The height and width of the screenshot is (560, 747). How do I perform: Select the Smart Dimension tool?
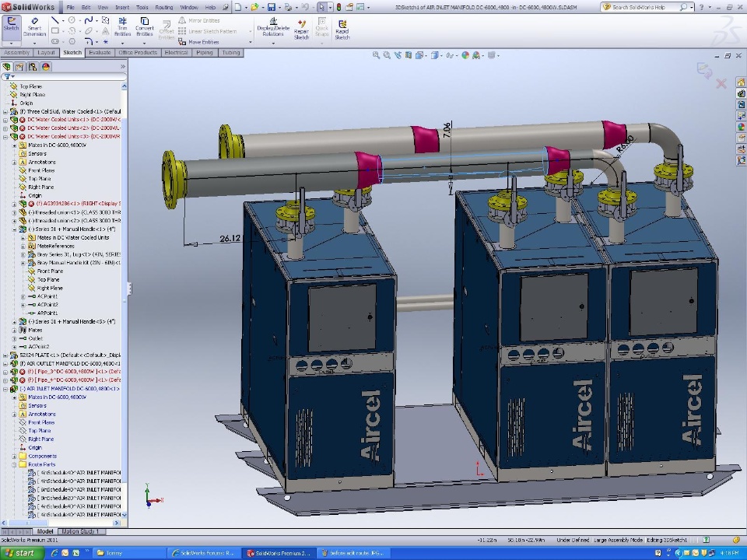coord(35,27)
